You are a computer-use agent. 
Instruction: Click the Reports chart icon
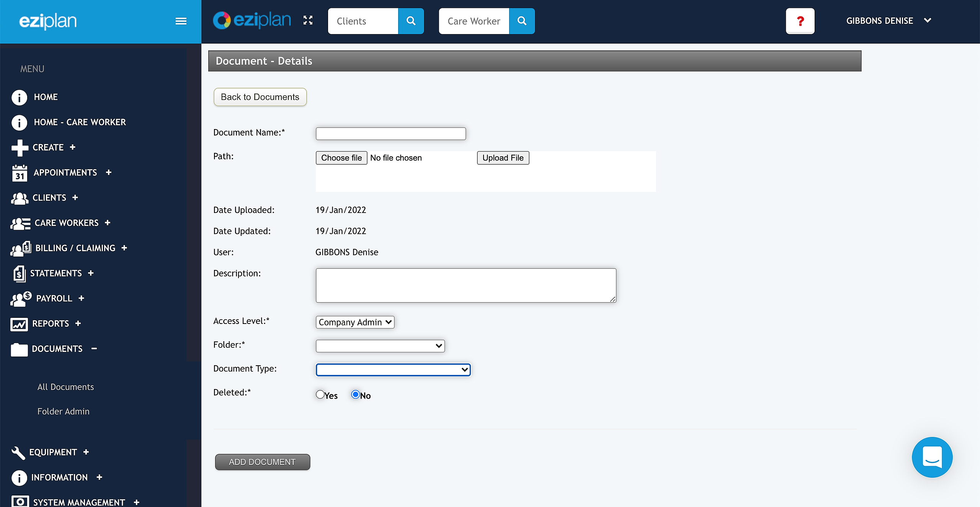click(19, 324)
